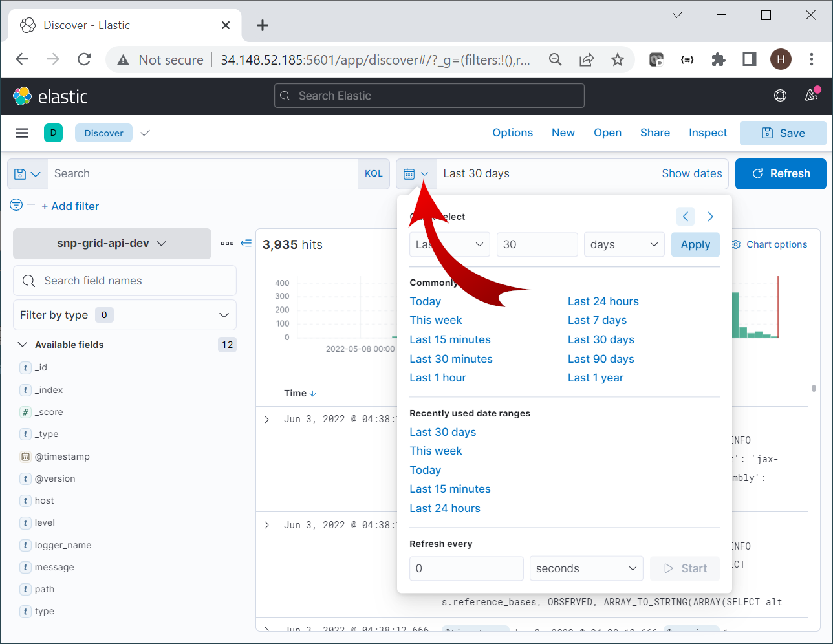Click the KQL badge in the search bar

tap(374, 173)
